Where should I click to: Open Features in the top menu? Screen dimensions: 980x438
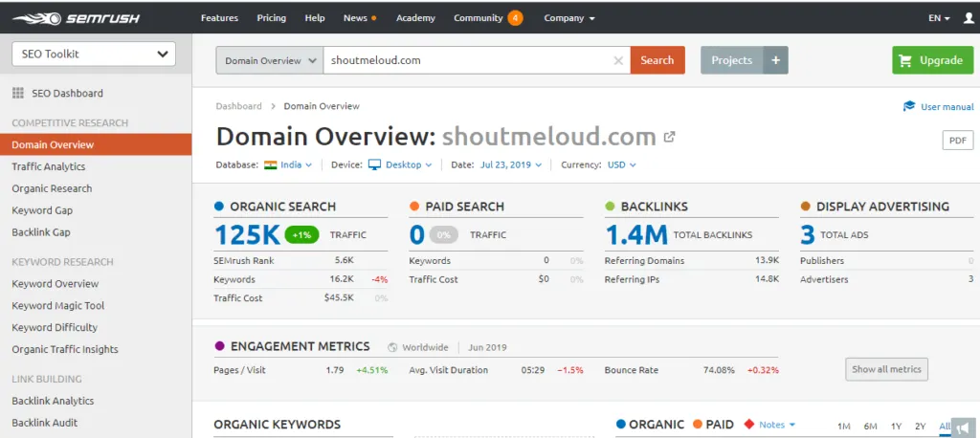click(219, 18)
